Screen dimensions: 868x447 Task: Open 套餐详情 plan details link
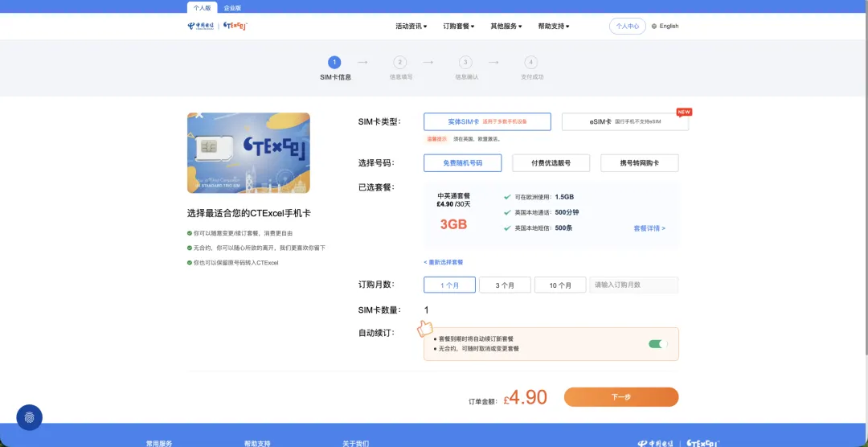click(649, 228)
